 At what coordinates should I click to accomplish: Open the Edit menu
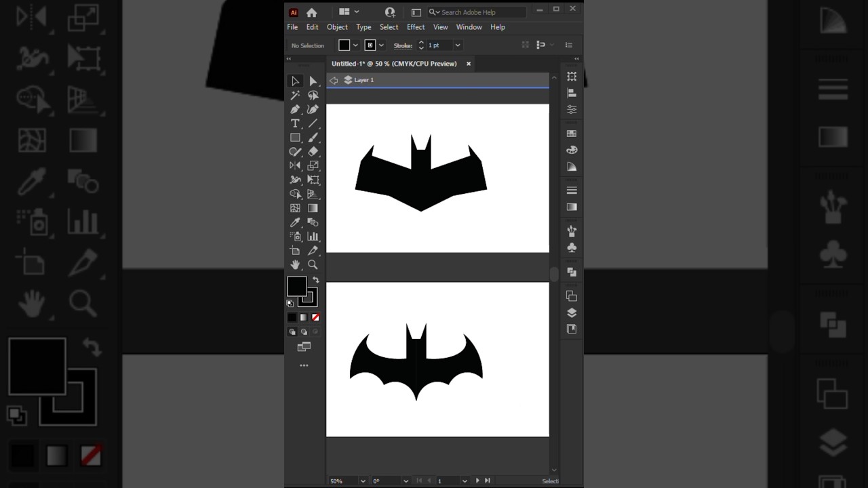312,27
